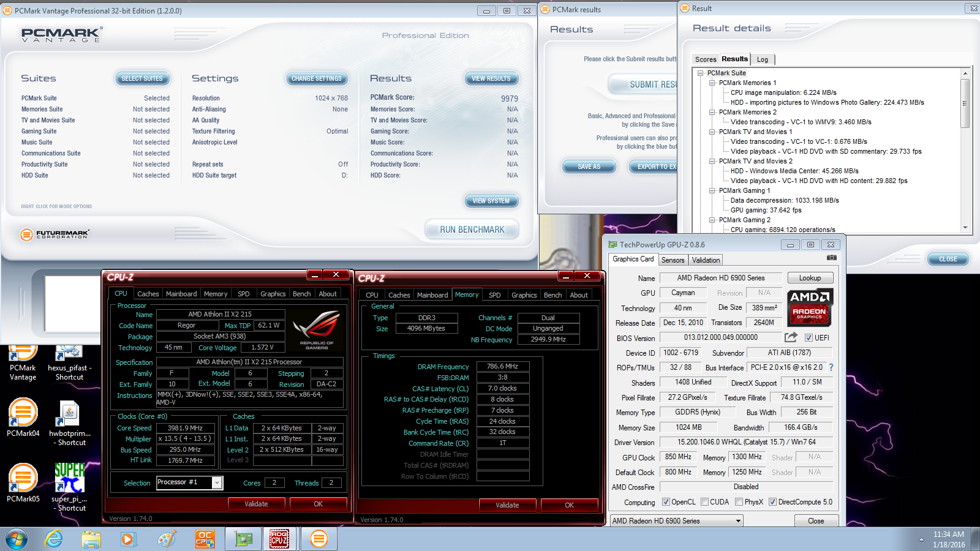Click the VIEW SYSTEM button
This screenshot has height=551, width=980.
pos(491,201)
